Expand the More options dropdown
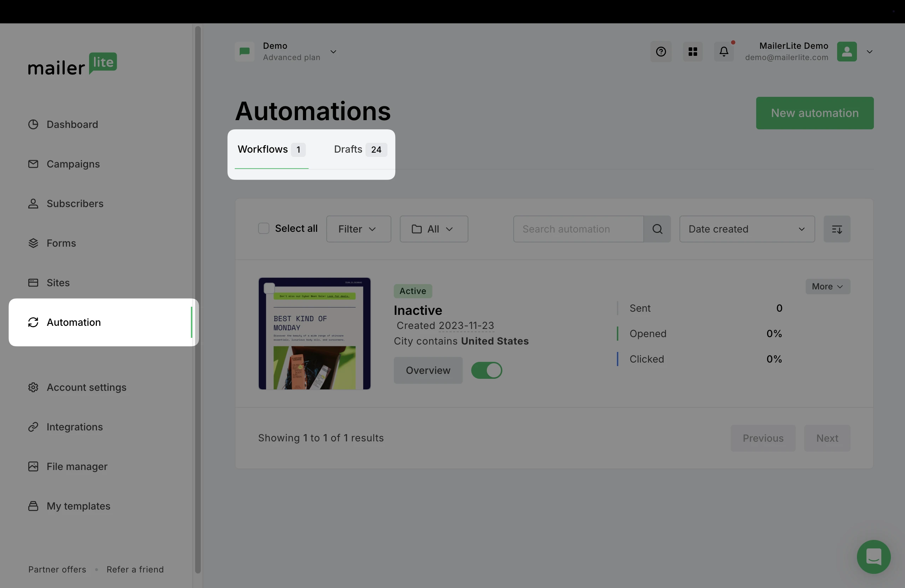Screen dimensions: 905x588 828,287
